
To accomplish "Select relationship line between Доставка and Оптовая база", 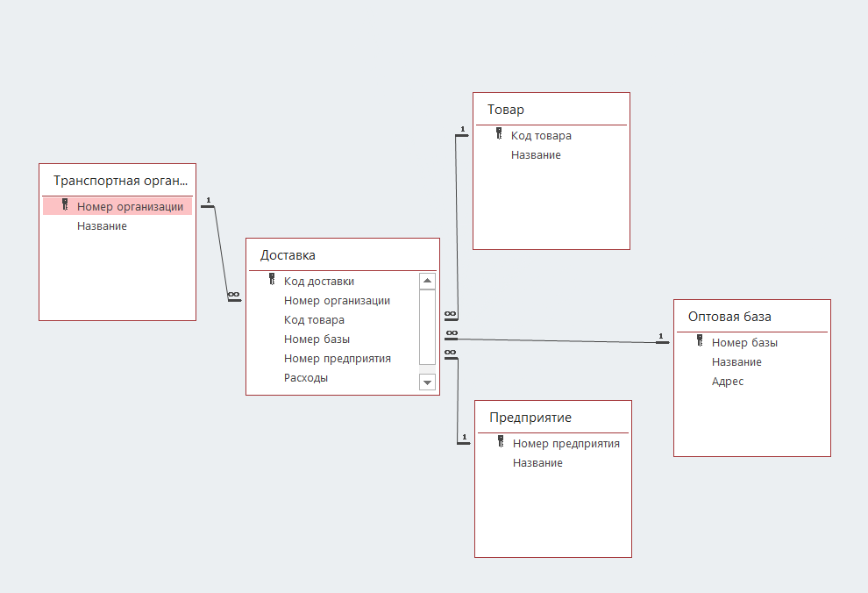I will click(557, 340).
